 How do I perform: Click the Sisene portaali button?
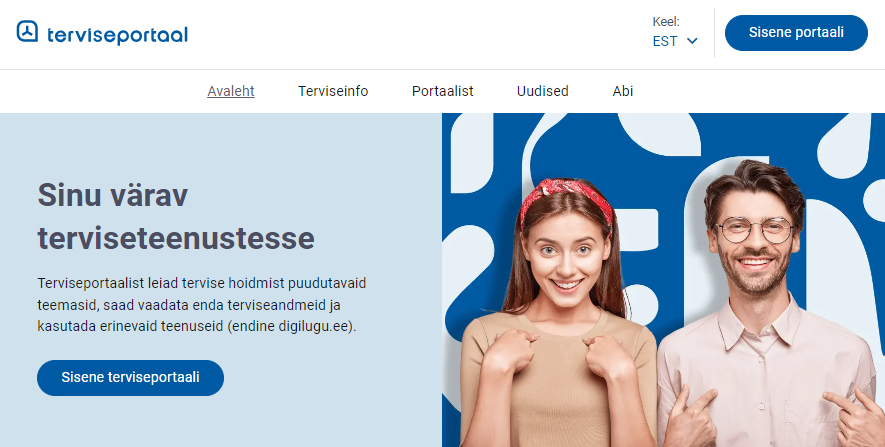pyautogui.click(x=796, y=33)
